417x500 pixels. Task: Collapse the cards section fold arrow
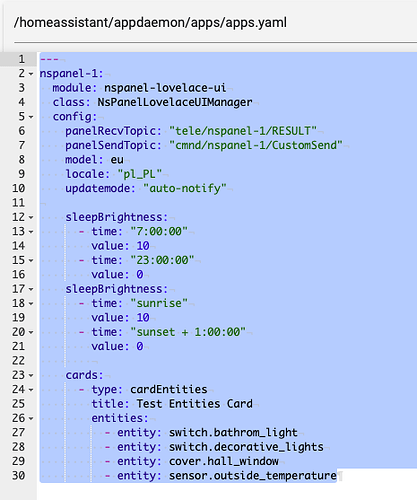click(x=31, y=375)
